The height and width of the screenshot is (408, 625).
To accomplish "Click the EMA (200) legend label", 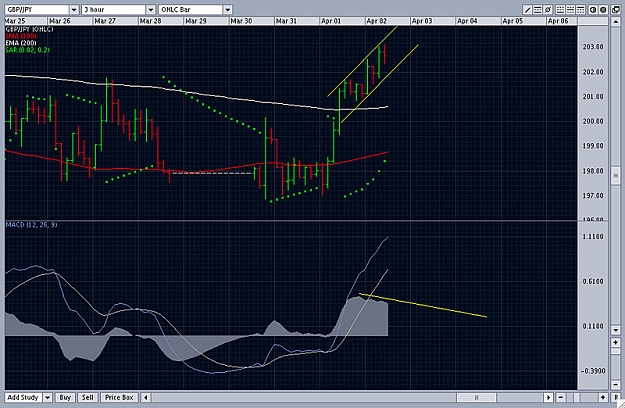I will [21, 43].
